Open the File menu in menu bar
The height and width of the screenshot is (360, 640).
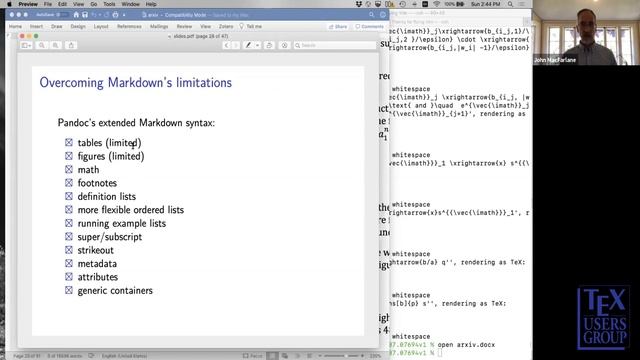[48, 4]
